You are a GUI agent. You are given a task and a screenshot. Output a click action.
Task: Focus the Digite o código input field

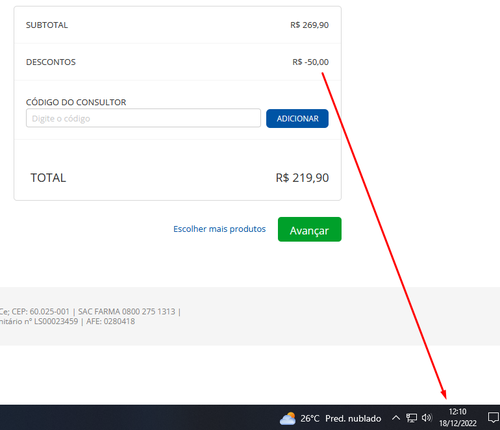[x=143, y=118]
